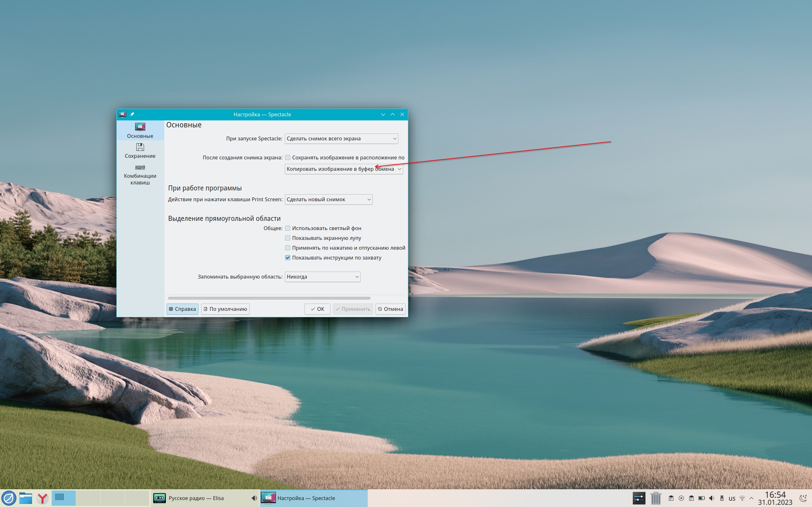812x507 pixels.
Task: Open system volume tray icon
Action: tap(712, 498)
